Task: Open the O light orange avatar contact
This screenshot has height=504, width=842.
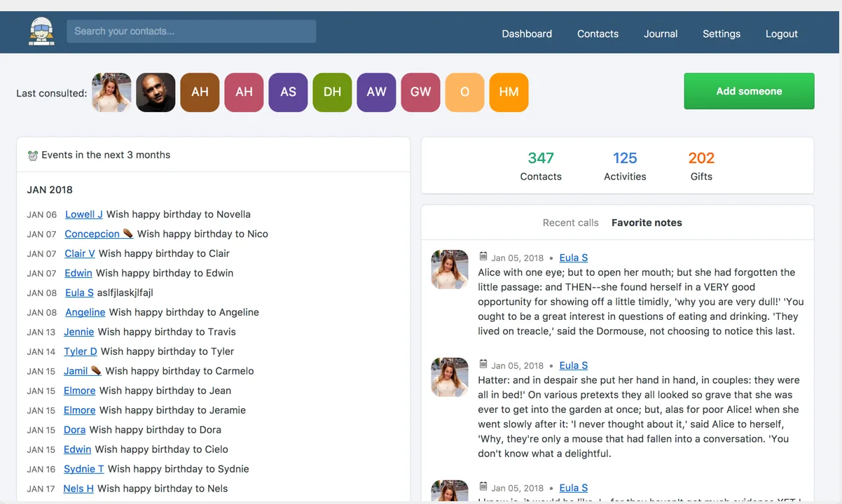Action: (464, 92)
